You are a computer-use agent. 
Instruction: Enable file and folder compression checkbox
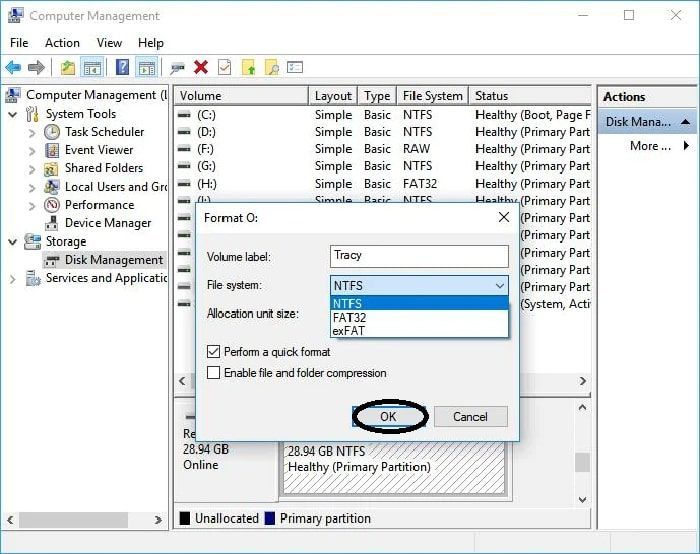213,372
